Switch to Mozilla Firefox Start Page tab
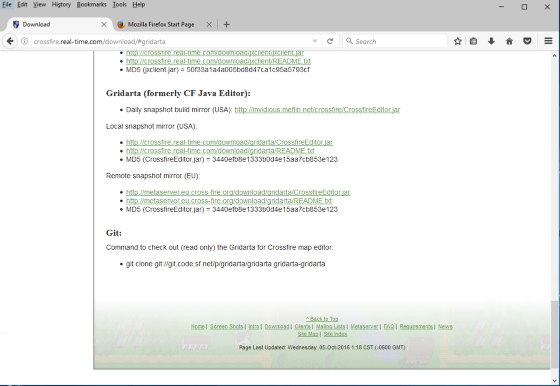 pyautogui.click(x=165, y=25)
